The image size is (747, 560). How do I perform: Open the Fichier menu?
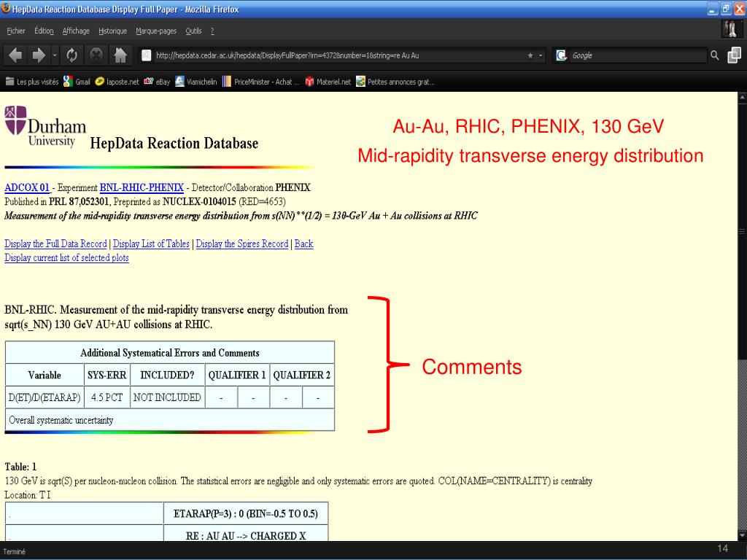point(16,31)
